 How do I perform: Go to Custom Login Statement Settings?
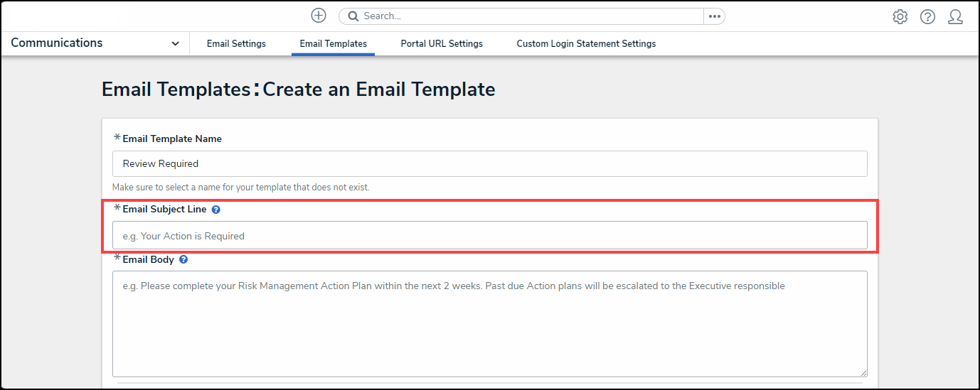pos(586,43)
